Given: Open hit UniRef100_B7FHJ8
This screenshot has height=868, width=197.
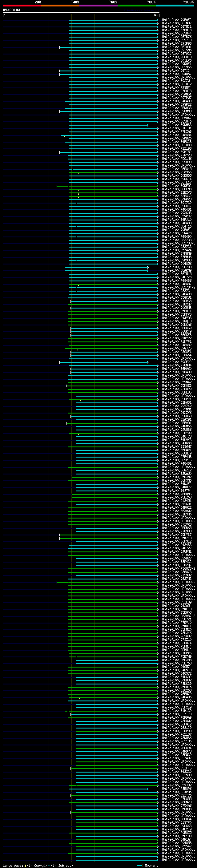Looking at the screenshot, I should pos(177,30).
